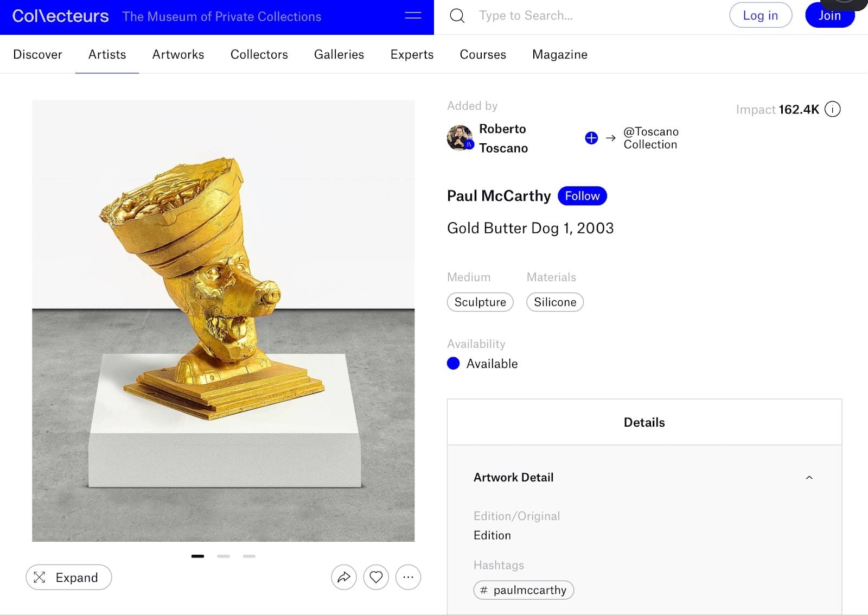Click the Collecteurs logo
The width and height of the screenshot is (868, 615).
60,16
